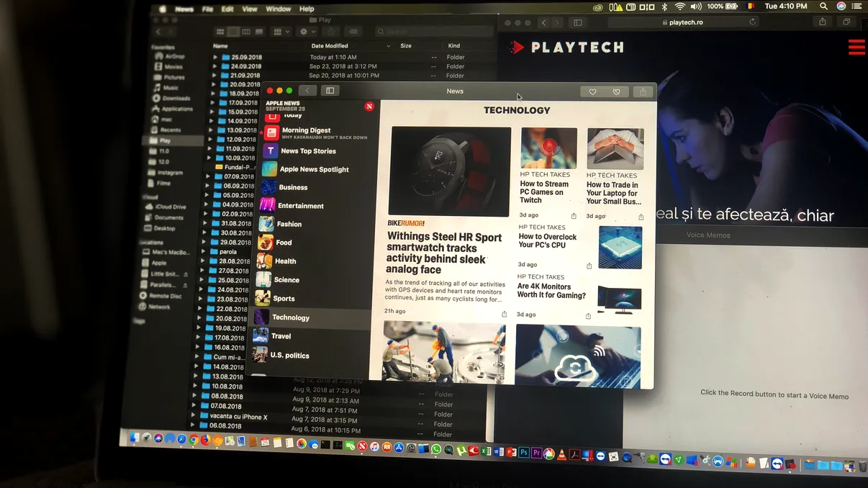The image size is (868, 488).
Task: Sort Finder list by the Kind column
Action: click(454, 46)
